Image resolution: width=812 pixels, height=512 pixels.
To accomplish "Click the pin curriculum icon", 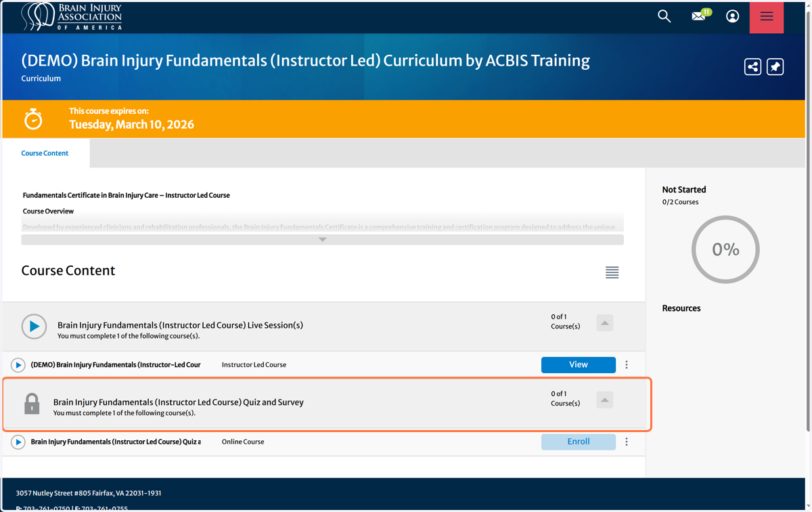I will [x=775, y=66].
